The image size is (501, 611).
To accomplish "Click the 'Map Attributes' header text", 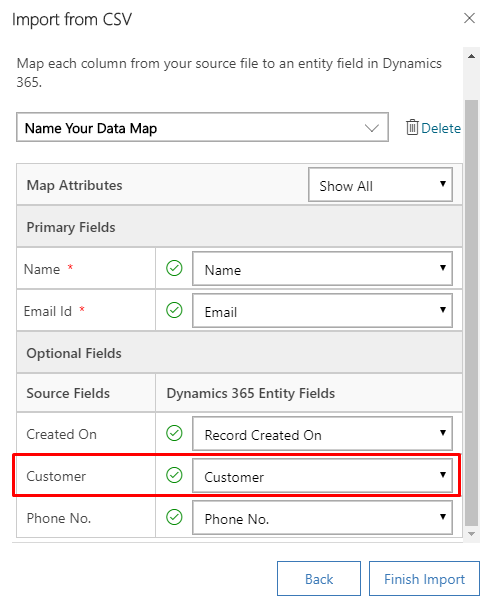I will pyautogui.click(x=74, y=185).
